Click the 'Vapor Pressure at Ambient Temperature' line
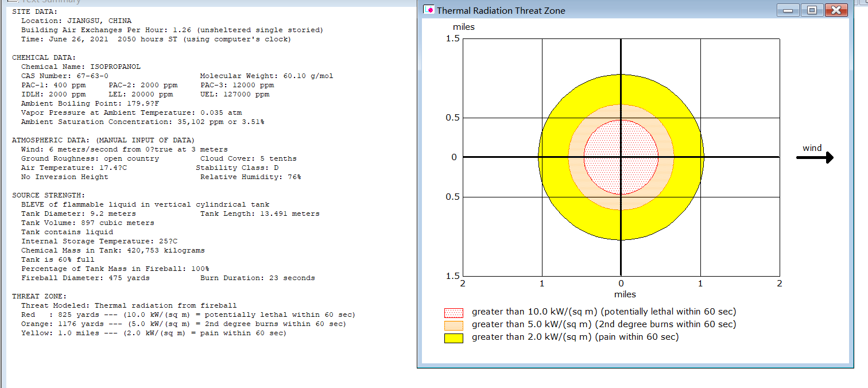The image size is (868, 388). [131, 112]
